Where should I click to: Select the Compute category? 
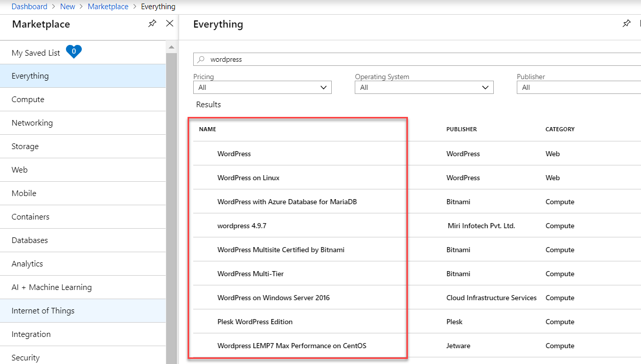point(83,100)
